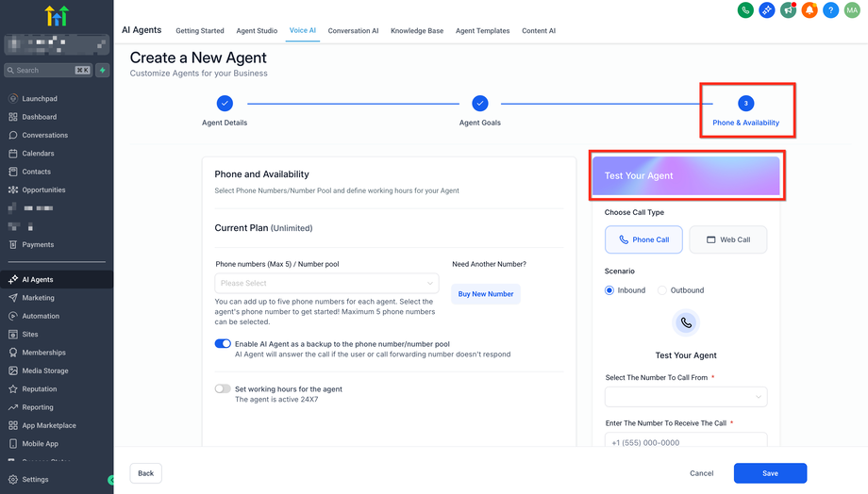Click the Sites sidebar icon
Viewport: 868px width, 494px height.
(x=13, y=334)
